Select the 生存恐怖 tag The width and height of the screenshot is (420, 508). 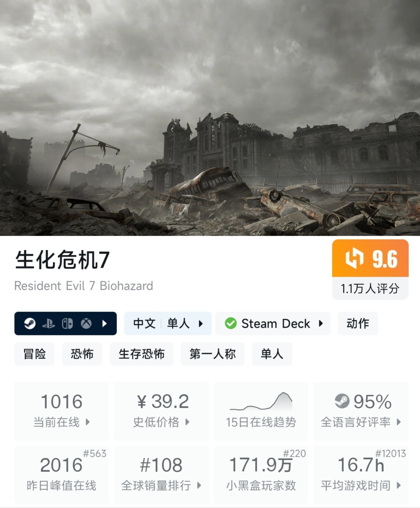141,354
